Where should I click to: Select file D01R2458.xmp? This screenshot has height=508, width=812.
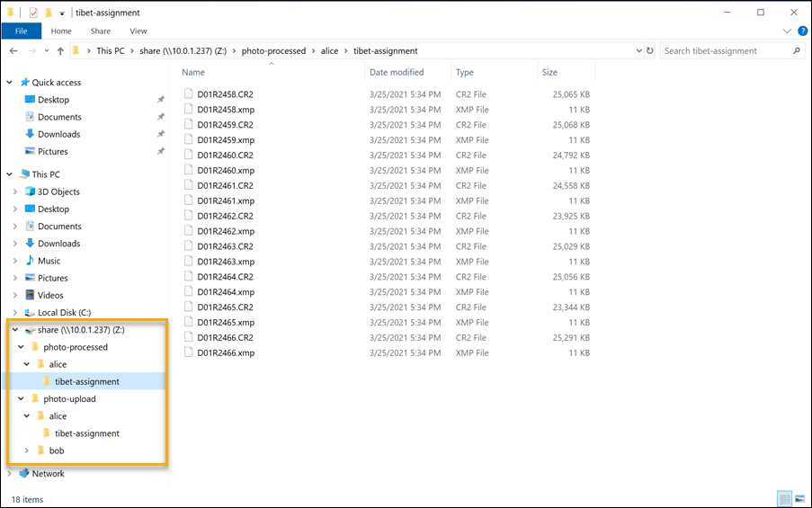click(x=226, y=110)
